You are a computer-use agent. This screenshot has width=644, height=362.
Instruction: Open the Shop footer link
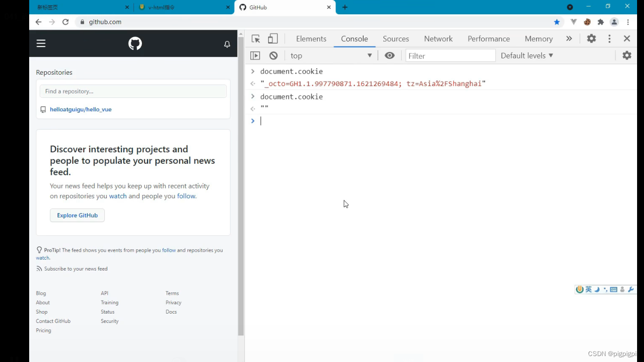42,312
